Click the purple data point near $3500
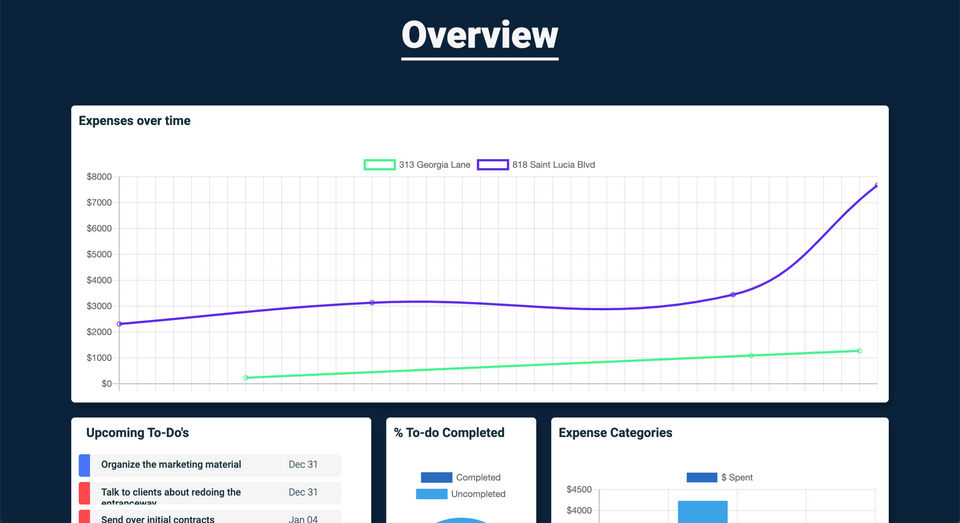960x523 pixels. tap(733, 295)
